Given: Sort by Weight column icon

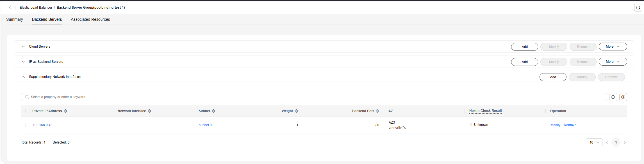Looking at the screenshot, I should point(296,111).
